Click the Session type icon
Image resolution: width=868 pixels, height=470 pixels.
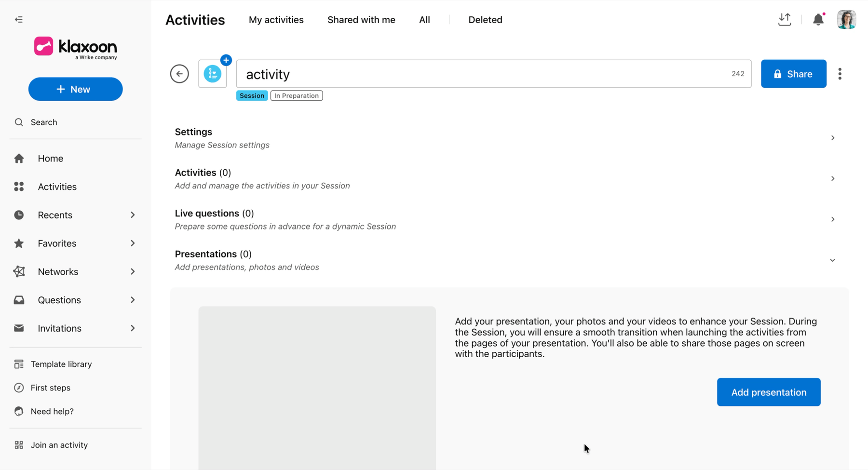tap(213, 74)
